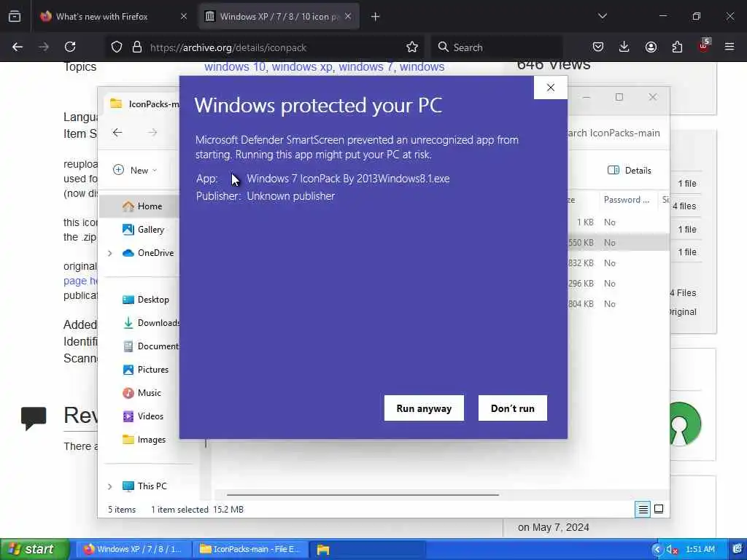Open Gallery in File Explorer sidebar
This screenshot has width=747, height=560.
point(144,230)
